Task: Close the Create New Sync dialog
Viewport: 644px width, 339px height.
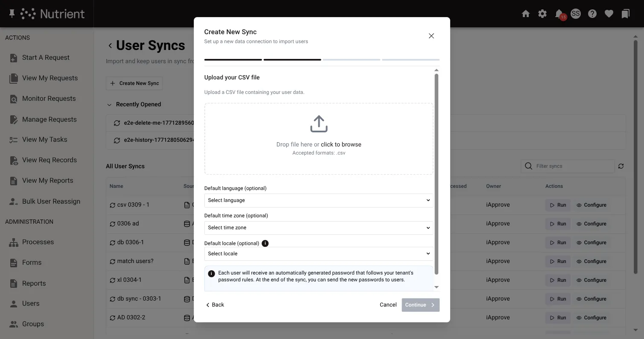Action: [431, 36]
